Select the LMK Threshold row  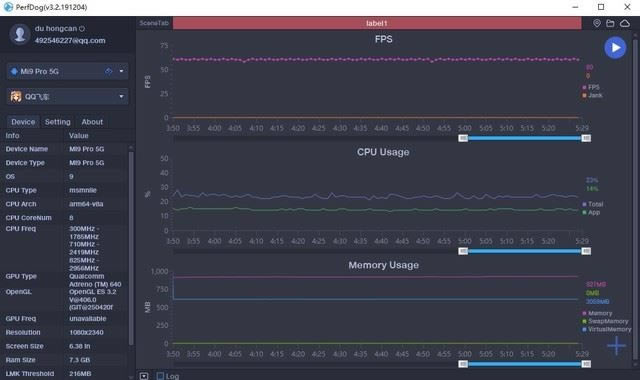pos(64,374)
